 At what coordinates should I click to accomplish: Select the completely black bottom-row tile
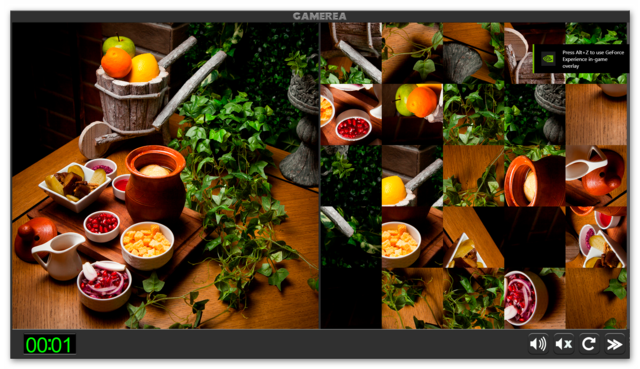(x=351, y=298)
